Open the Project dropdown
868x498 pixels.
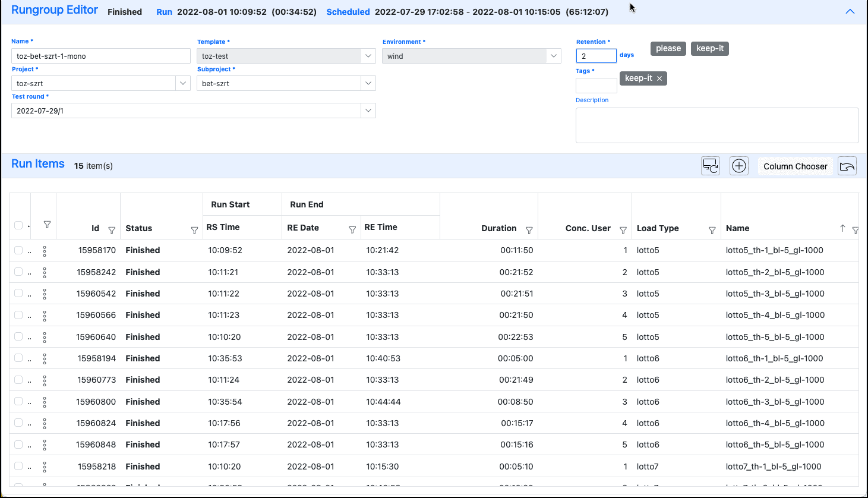pyautogui.click(x=183, y=83)
